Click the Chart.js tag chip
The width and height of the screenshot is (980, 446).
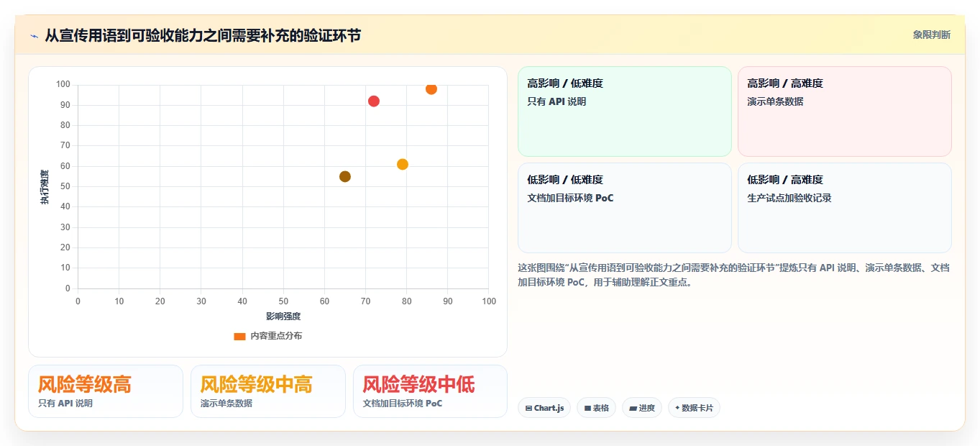pos(544,408)
